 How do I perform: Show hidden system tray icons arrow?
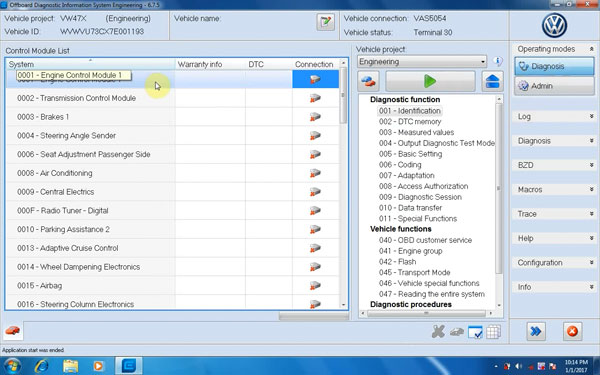click(496, 367)
